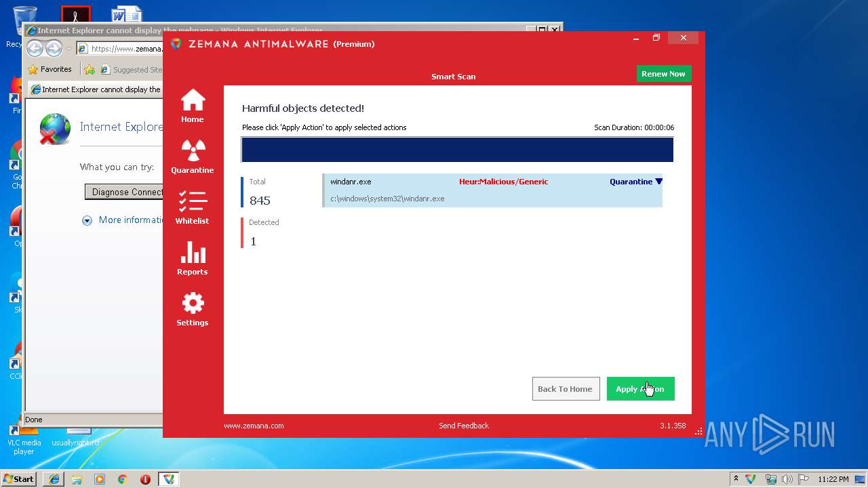Click the Send Feedback link

click(x=464, y=426)
